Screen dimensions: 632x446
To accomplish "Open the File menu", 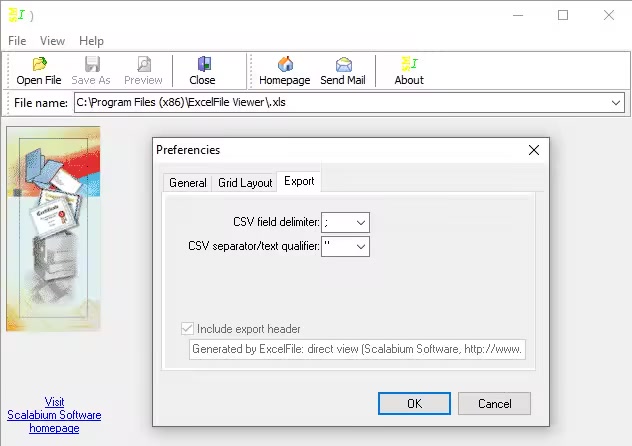I will (18, 41).
